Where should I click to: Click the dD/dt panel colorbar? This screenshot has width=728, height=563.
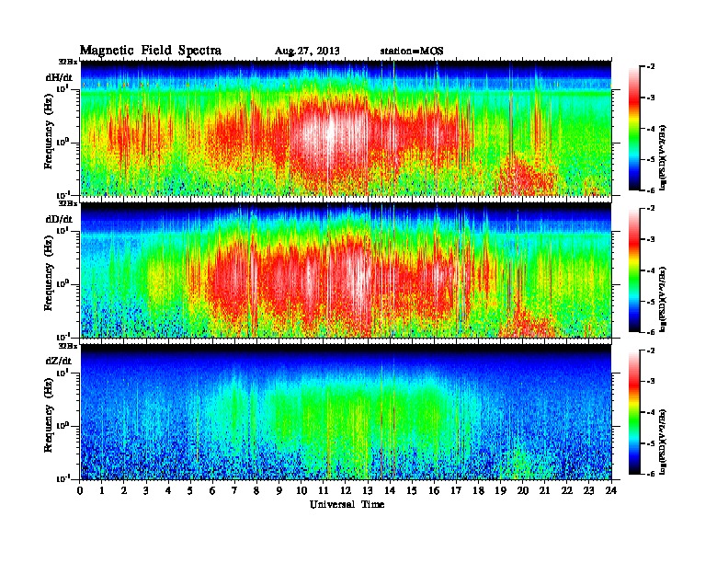pyautogui.click(x=633, y=270)
